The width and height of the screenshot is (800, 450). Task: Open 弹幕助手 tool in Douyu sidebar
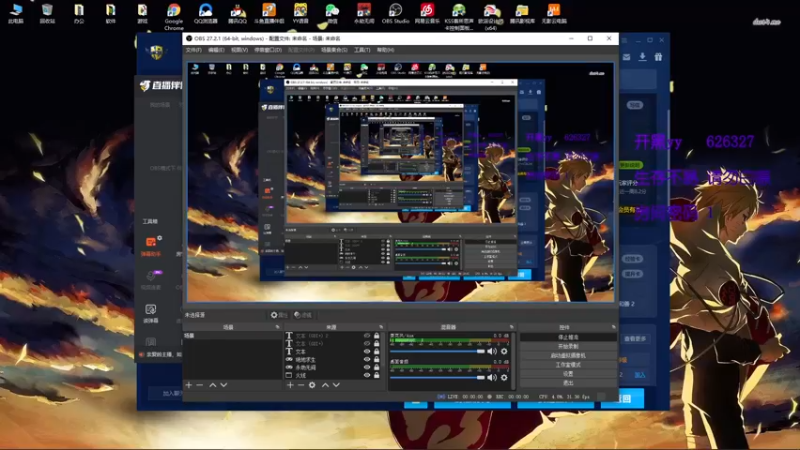click(151, 246)
